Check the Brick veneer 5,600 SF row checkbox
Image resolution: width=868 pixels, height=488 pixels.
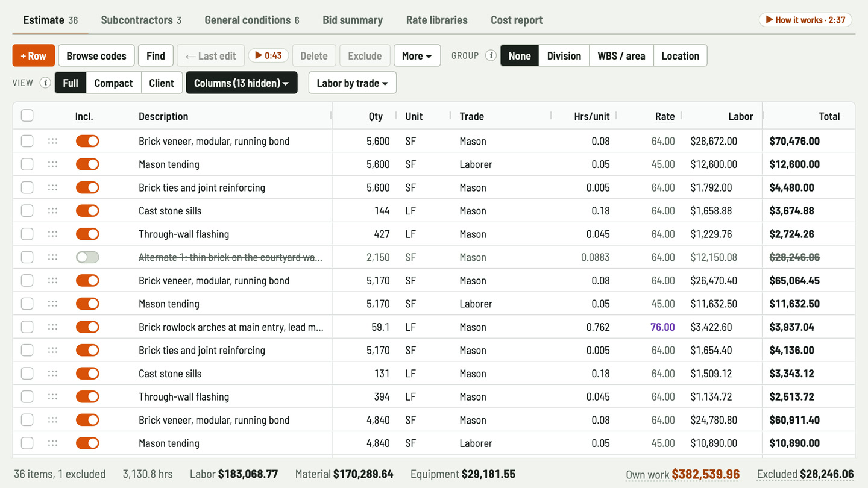(27, 141)
